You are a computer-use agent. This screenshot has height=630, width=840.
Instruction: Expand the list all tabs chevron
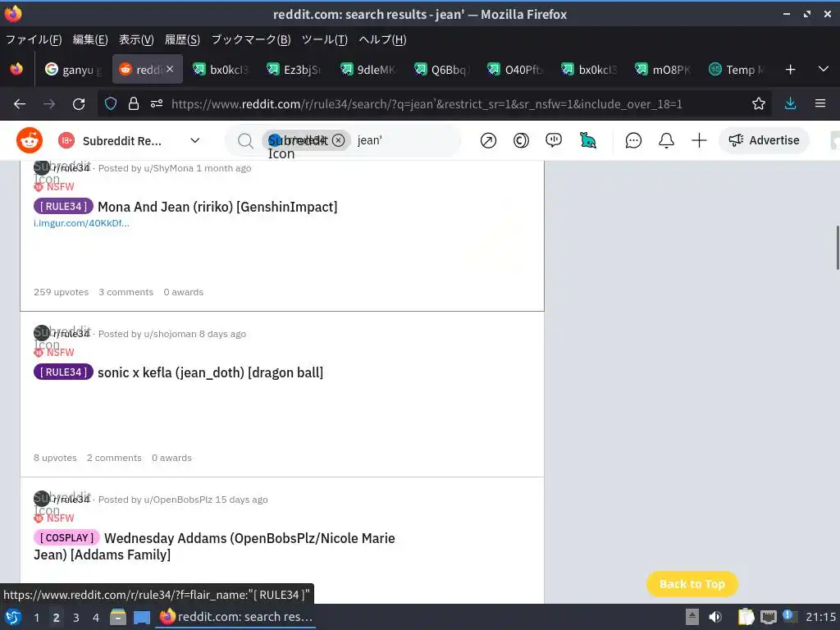[x=824, y=69]
